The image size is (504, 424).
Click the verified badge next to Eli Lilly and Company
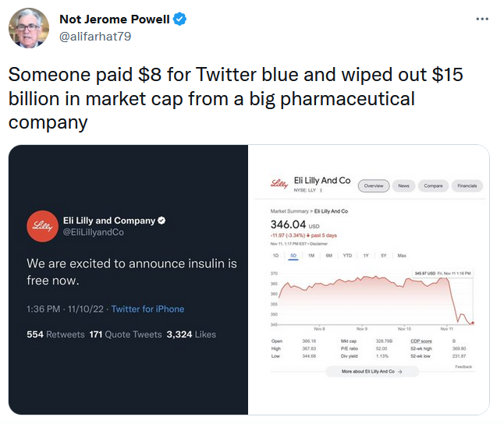pyautogui.click(x=162, y=221)
